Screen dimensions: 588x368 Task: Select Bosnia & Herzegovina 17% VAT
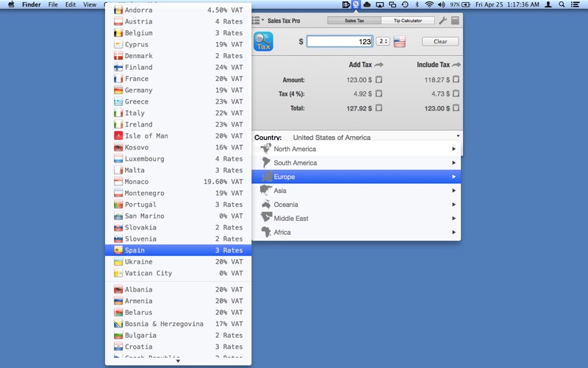point(178,324)
